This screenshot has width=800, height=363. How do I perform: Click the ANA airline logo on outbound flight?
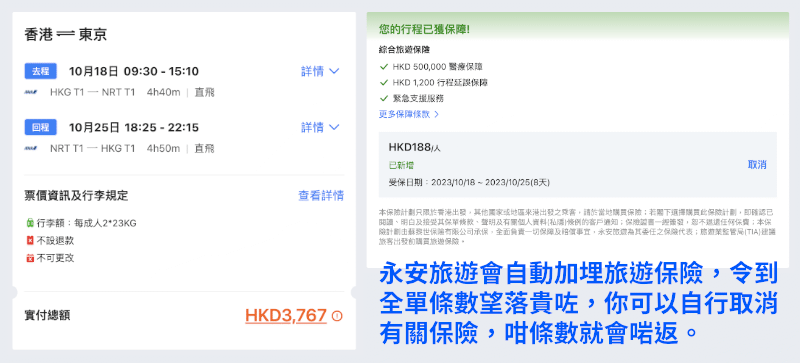30,92
